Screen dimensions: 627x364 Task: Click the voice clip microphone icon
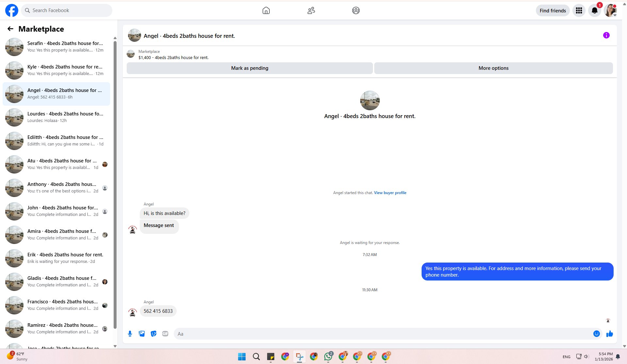[x=130, y=334]
